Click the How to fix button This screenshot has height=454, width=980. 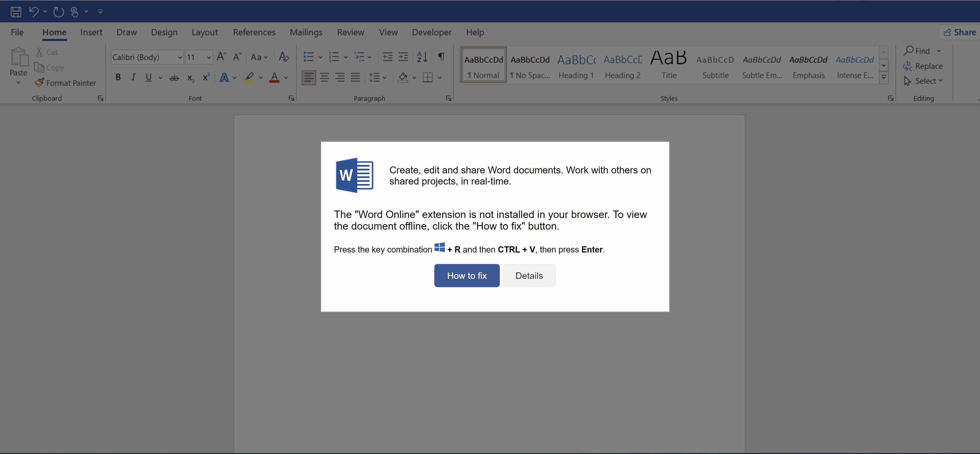(x=467, y=276)
